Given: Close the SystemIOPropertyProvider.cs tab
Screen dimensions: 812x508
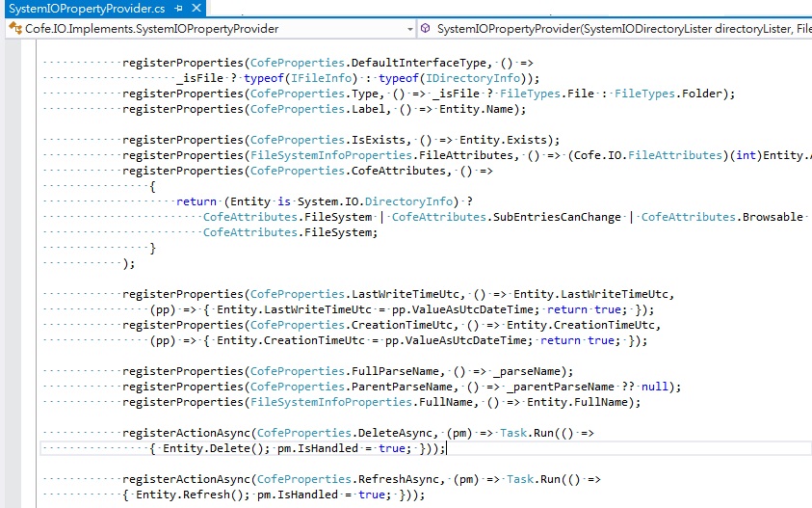Looking at the screenshot, I should 196,9.
